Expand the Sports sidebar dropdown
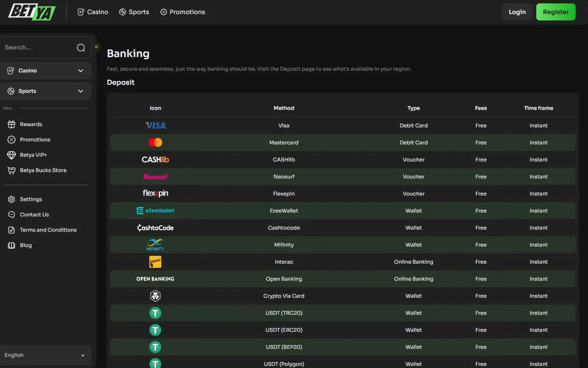Image resolution: width=588 pixels, height=368 pixels. pyautogui.click(x=46, y=91)
